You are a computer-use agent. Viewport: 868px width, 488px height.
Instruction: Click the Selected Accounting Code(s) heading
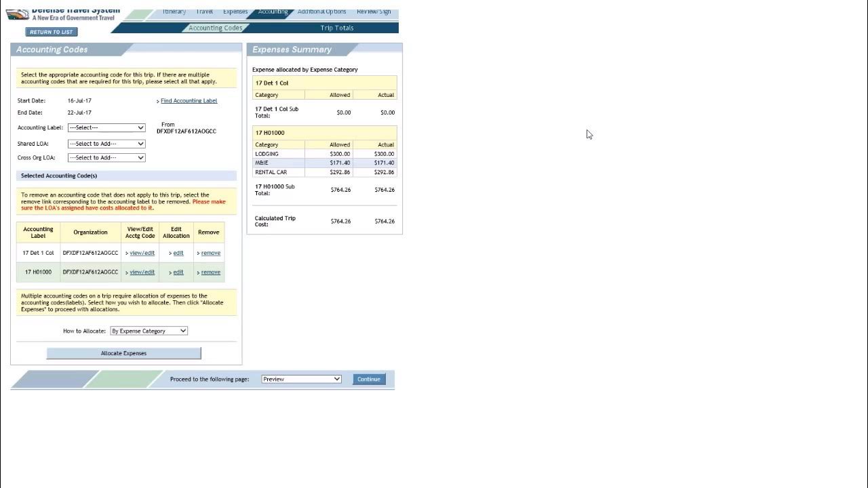click(59, 176)
